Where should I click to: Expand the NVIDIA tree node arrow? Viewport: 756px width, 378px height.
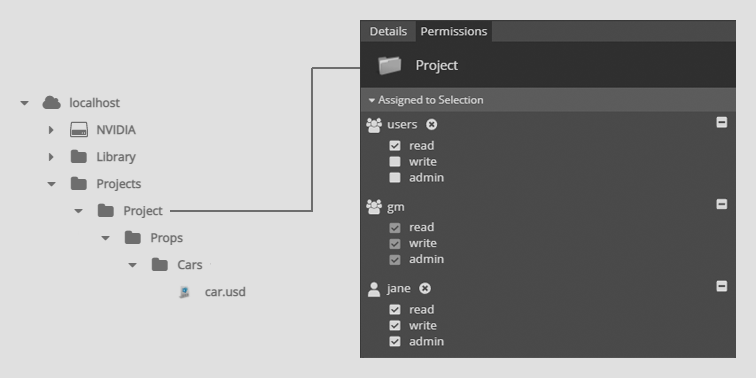coord(51,130)
